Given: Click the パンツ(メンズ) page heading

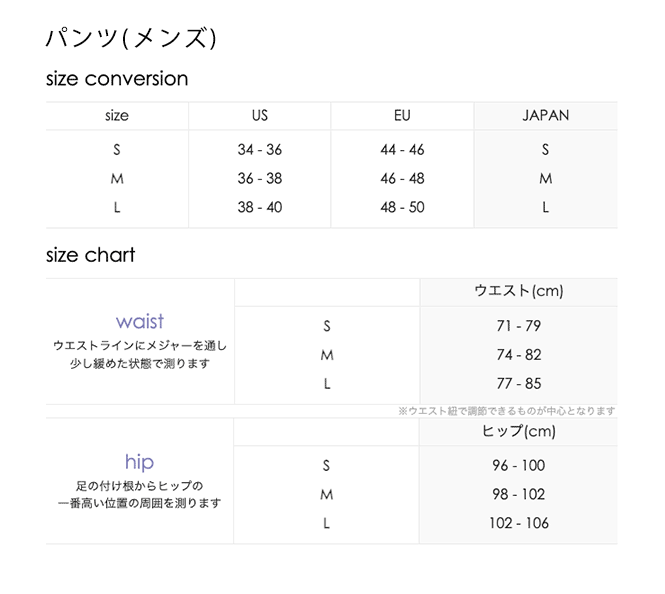Looking at the screenshot, I should pyautogui.click(x=131, y=38).
